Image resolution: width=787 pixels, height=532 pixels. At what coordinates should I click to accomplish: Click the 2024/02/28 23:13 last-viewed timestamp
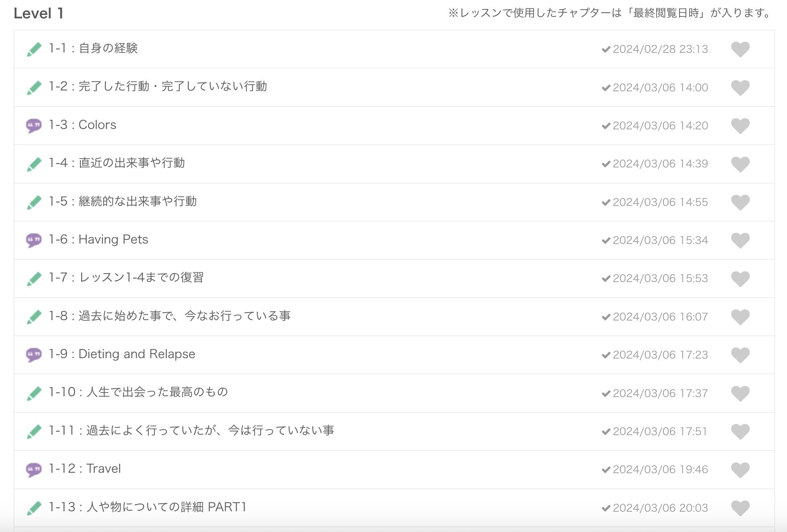click(x=660, y=49)
